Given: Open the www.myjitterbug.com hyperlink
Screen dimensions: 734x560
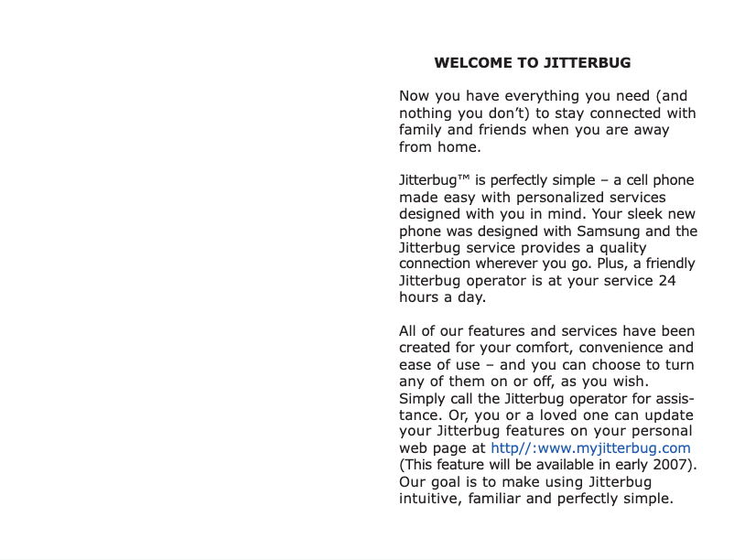Looking at the screenshot, I should [590, 448].
